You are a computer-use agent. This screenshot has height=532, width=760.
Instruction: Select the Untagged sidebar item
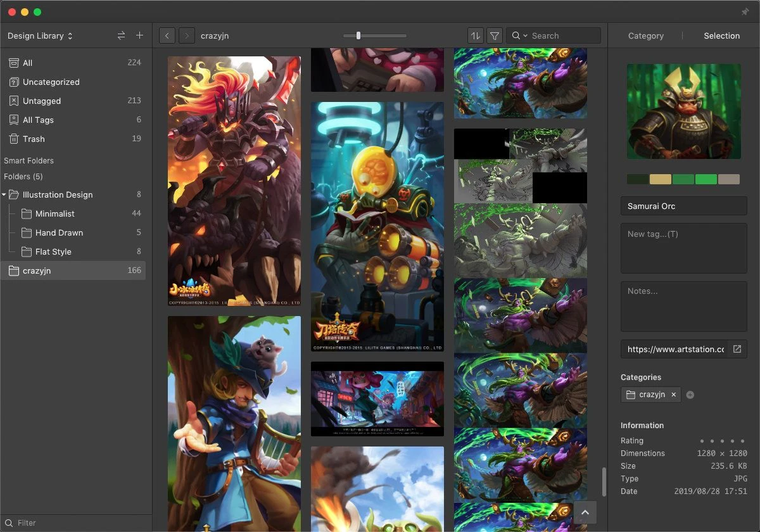pyautogui.click(x=42, y=101)
